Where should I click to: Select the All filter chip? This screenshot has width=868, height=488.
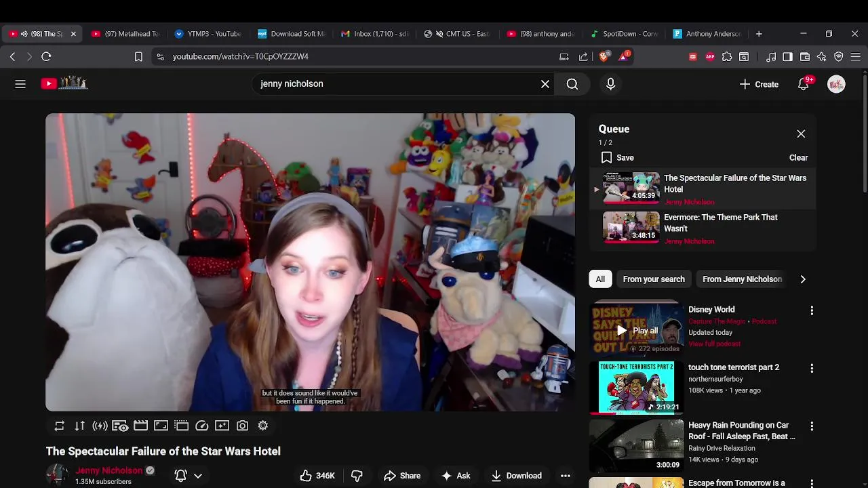(600, 279)
